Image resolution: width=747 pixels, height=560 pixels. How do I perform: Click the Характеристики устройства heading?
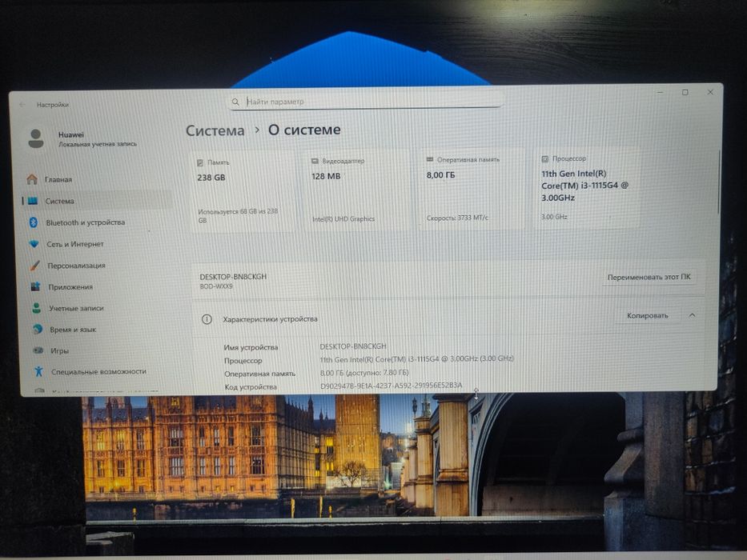(270, 319)
